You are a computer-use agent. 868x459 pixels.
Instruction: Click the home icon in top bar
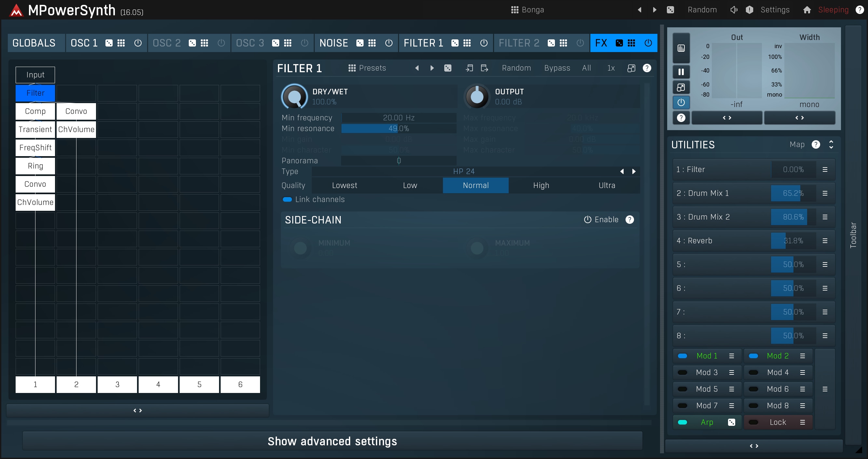(807, 10)
